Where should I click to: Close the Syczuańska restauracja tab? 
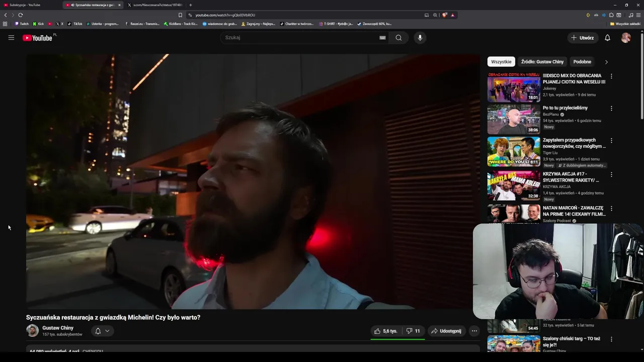tap(119, 5)
